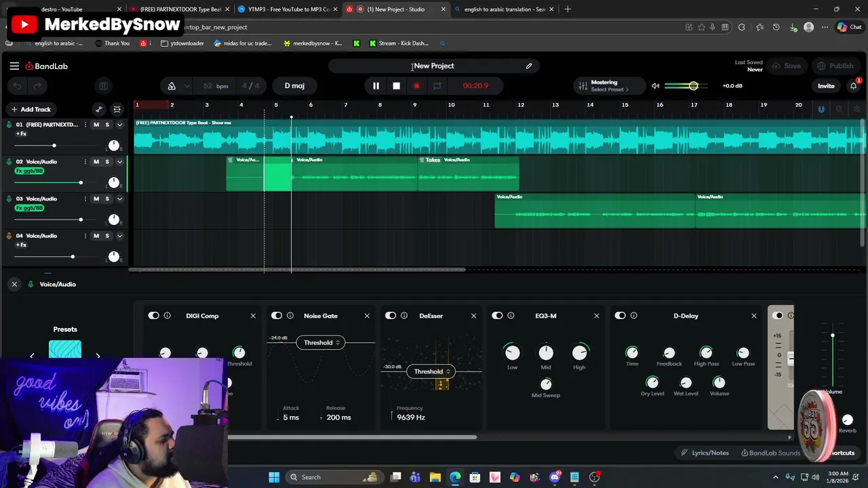Image resolution: width=868 pixels, height=488 pixels.
Task: Open the BandLab hamburger menu
Action: [x=14, y=66]
